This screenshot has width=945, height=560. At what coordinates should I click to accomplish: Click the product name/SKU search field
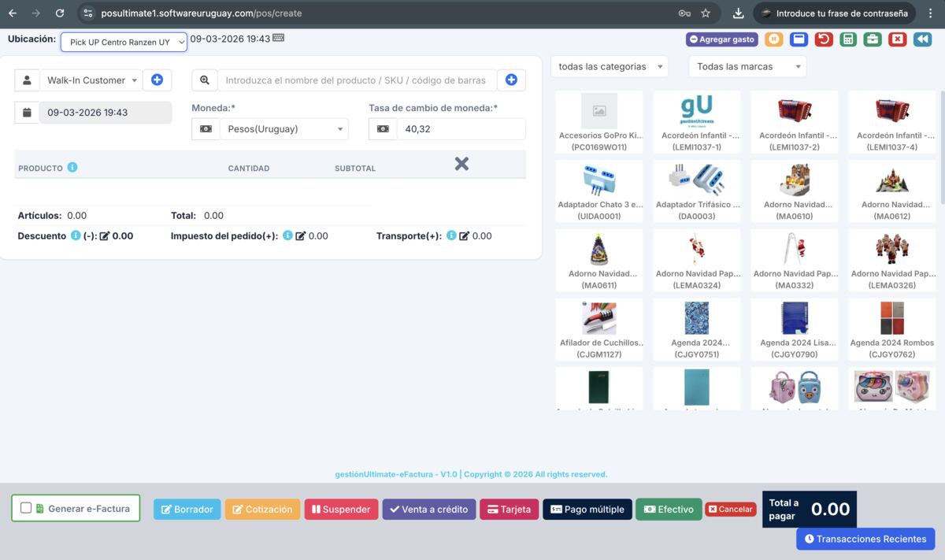coord(357,80)
